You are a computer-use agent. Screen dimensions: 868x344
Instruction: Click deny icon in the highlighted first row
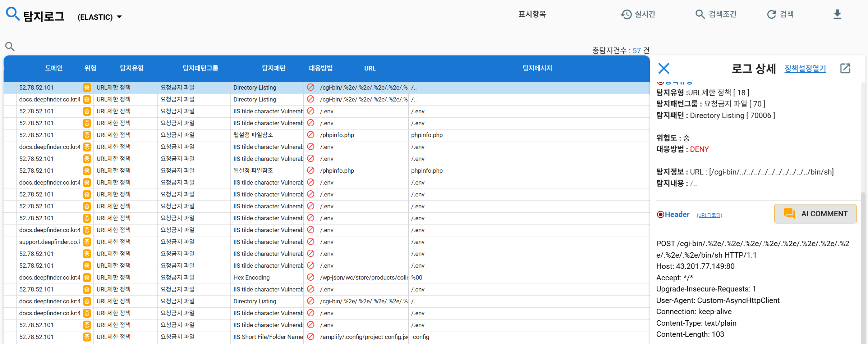pyautogui.click(x=311, y=87)
